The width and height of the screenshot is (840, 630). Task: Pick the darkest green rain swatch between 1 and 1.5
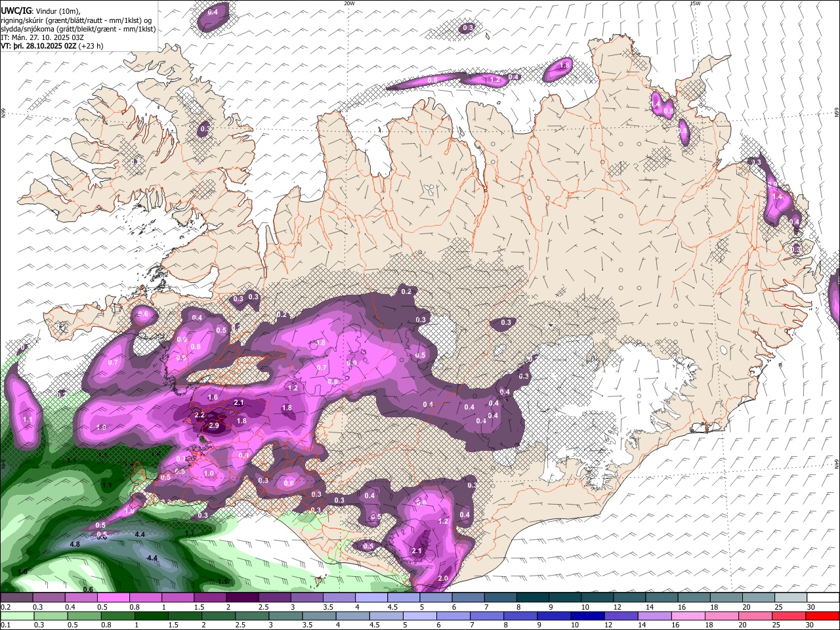152,616
